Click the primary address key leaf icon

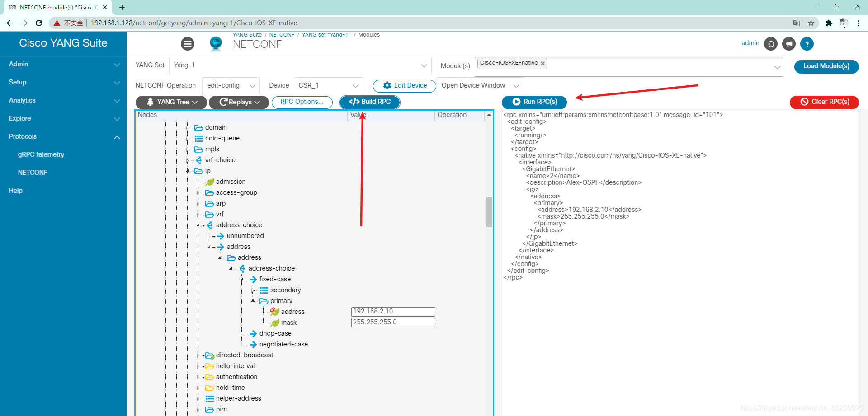point(275,312)
